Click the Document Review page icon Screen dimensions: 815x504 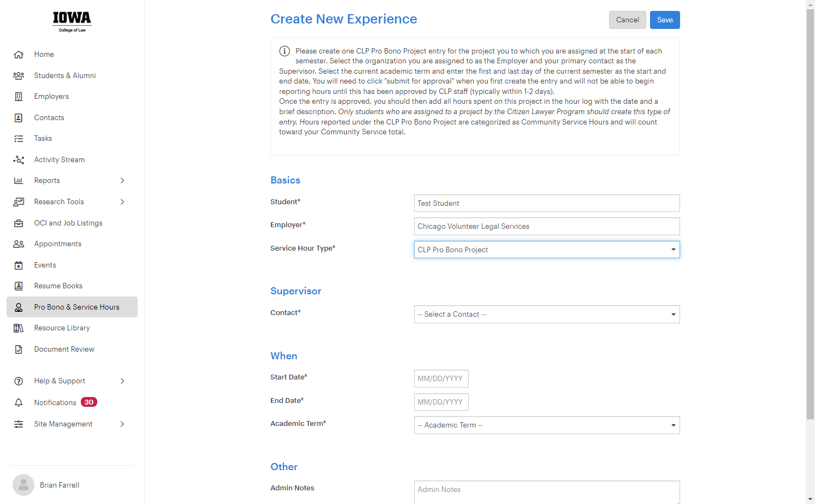(x=19, y=349)
